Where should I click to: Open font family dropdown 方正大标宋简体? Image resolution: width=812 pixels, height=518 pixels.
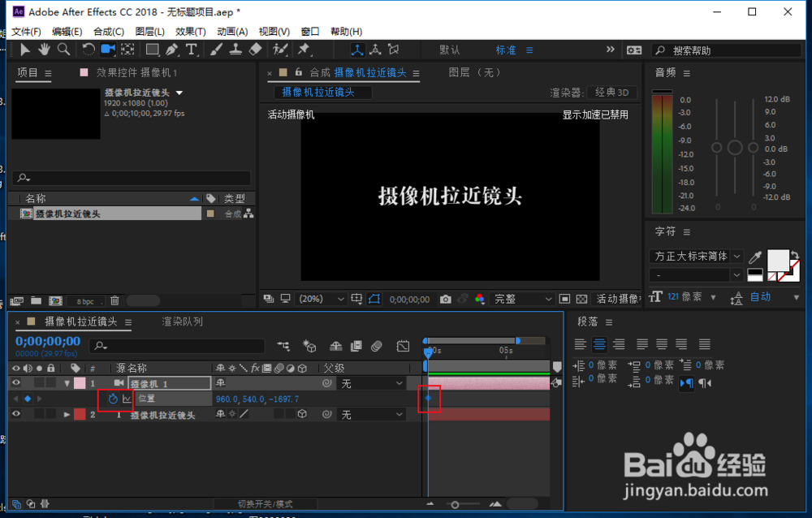(696, 257)
